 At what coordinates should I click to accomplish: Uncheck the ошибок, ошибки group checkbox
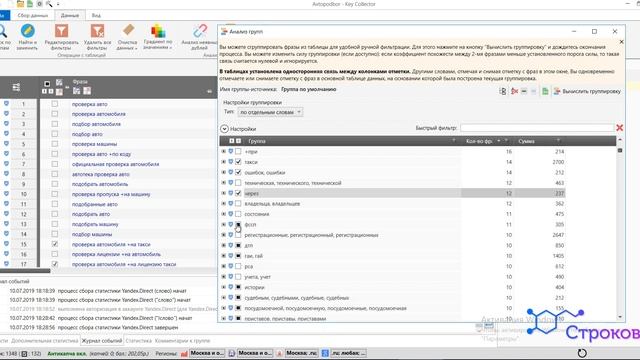[x=238, y=172]
